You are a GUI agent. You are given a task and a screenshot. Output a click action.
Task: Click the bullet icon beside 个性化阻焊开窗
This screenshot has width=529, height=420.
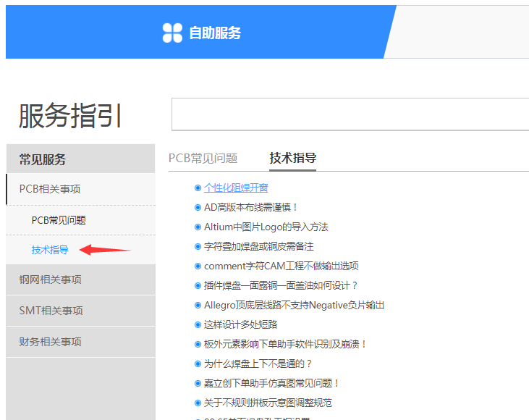(198, 188)
